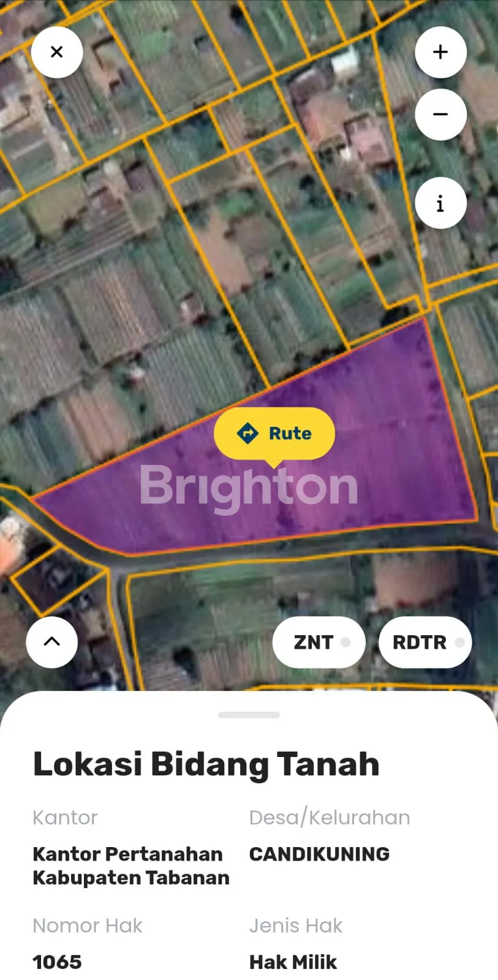Open the map info button
Screen dimensions: 498x980
pyautogui.click(x=440, y=203)
